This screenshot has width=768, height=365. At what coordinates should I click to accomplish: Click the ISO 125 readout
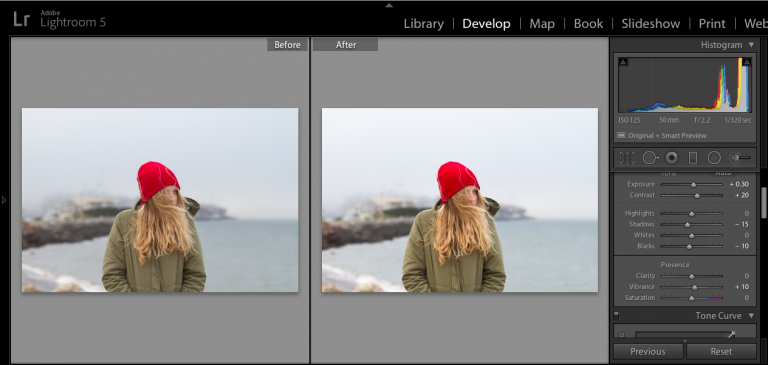630,120
